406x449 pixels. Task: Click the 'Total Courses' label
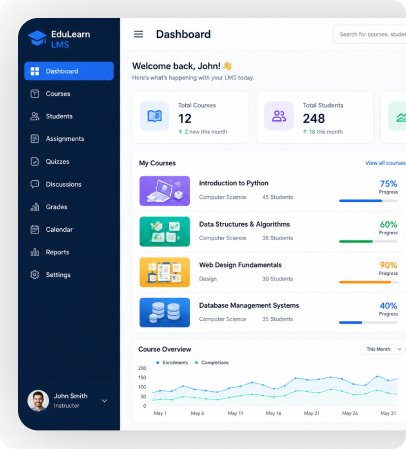197,105
